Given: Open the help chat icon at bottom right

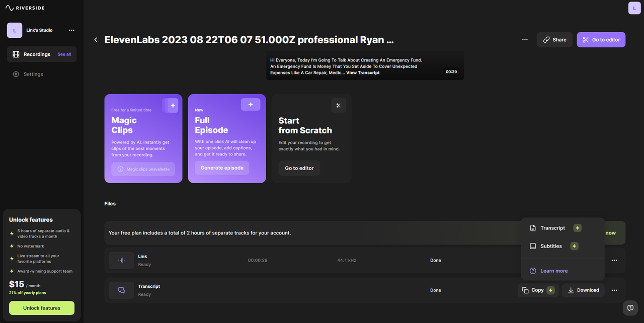Looking at the screenshot, I should coord(630,307).
